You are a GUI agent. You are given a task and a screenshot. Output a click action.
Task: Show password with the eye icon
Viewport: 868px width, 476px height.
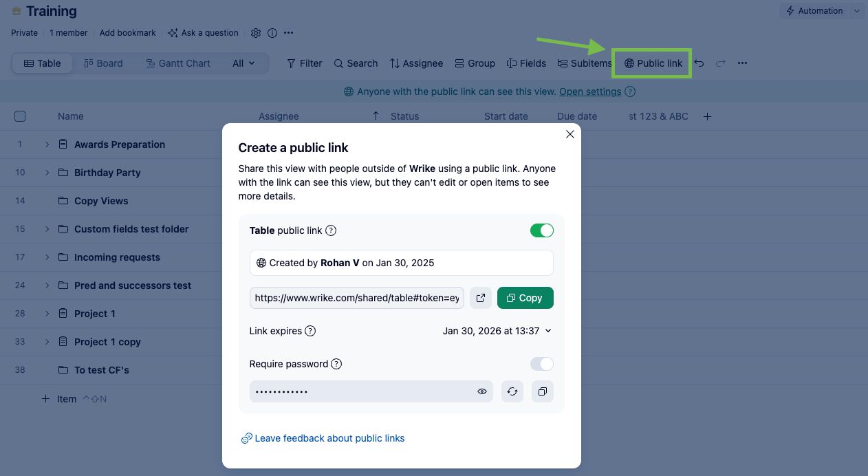pos(482,391)
